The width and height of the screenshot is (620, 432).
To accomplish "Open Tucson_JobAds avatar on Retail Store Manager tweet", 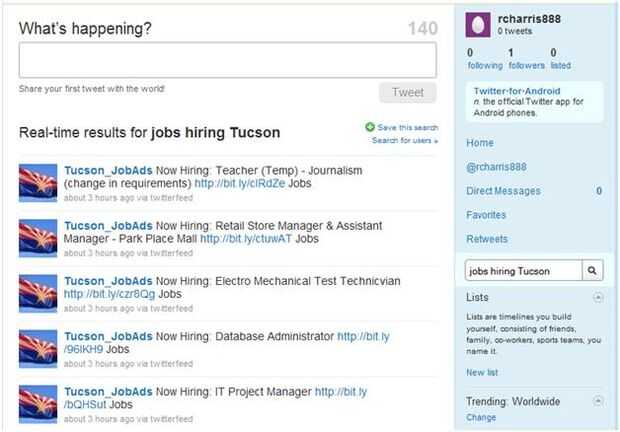I will click(x=38, y=238).
